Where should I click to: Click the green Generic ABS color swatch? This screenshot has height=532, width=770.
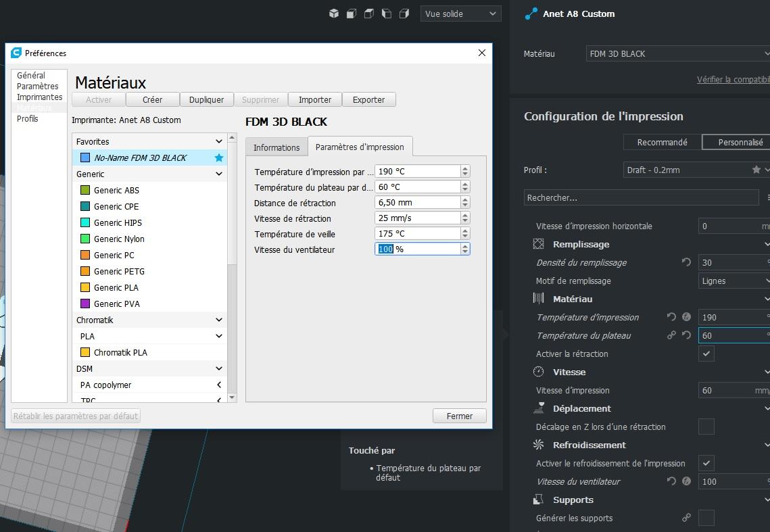(85, 190)
